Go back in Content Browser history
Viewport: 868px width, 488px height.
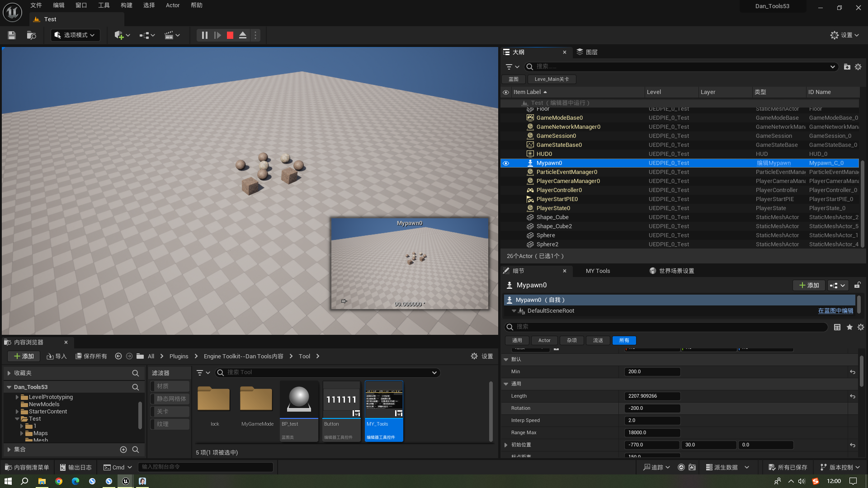click(118, 357)
